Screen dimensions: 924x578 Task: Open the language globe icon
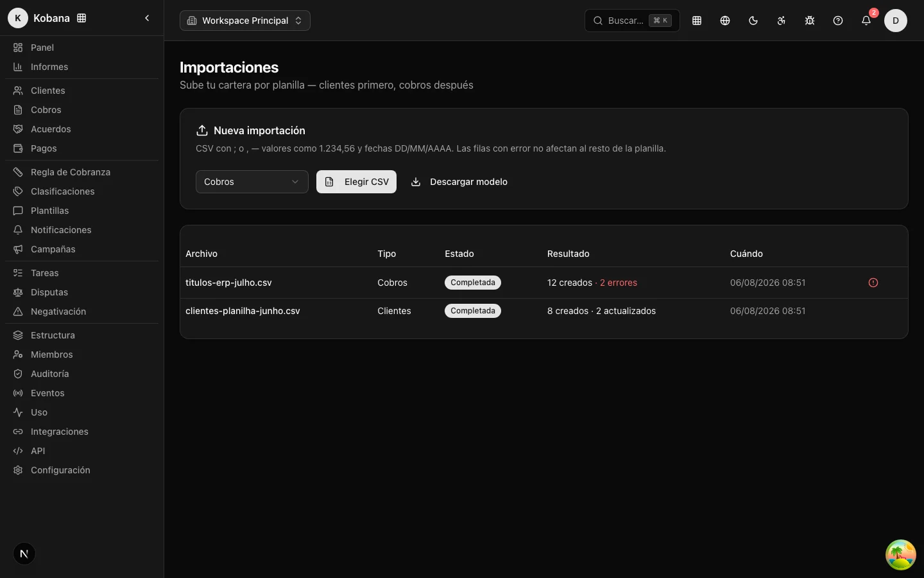tap(725, 21)
